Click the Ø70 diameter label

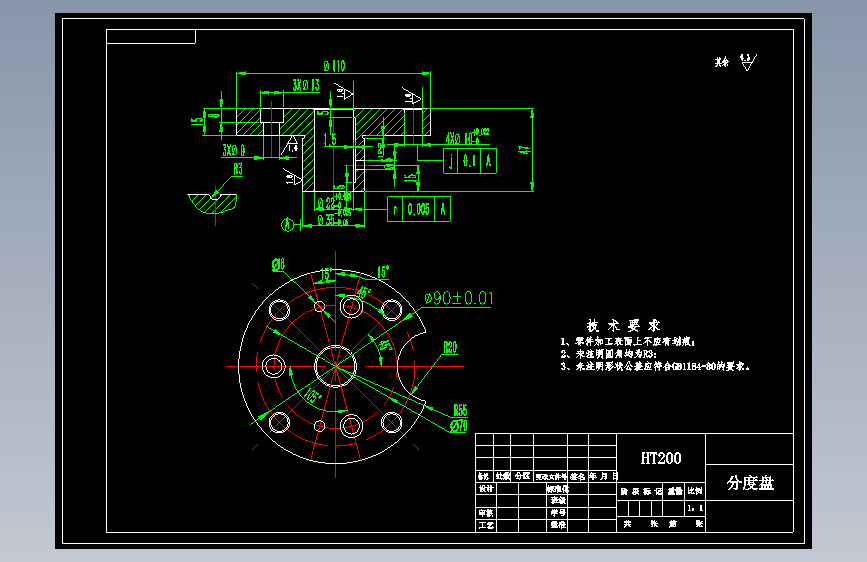tap(458, 426)
